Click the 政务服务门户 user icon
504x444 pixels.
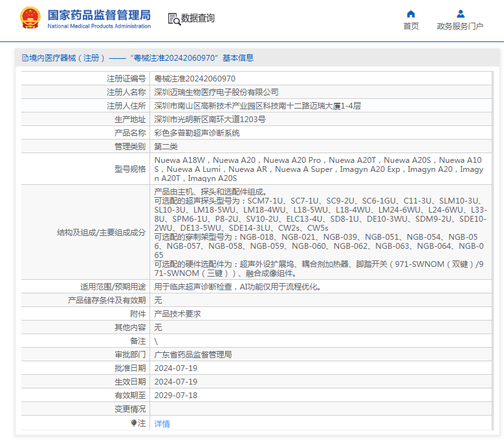pyautogui.click(x=460, y=14)
